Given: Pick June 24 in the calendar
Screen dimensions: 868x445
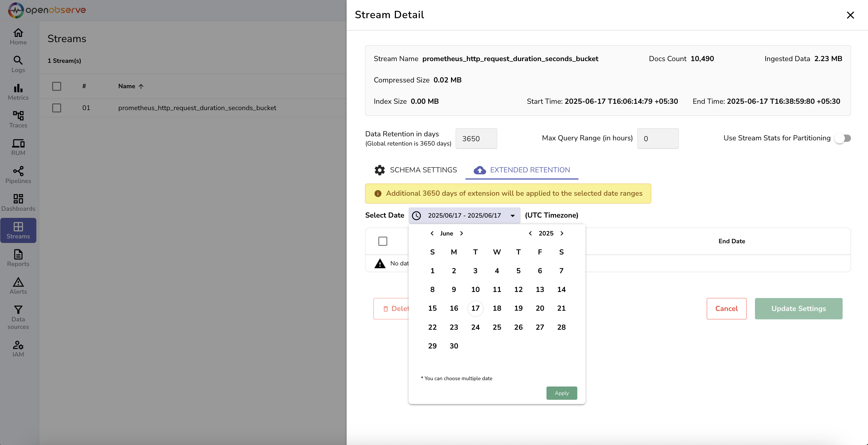Looking at the screenshot, I should click(475, 327).
